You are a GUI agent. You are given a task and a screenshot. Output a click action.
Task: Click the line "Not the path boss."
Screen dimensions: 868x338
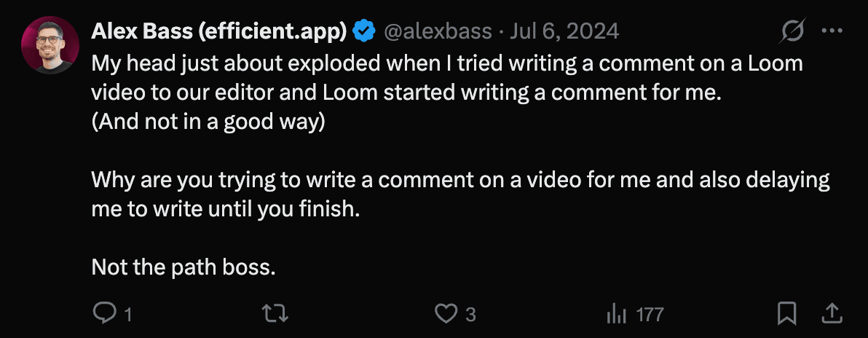184,267
